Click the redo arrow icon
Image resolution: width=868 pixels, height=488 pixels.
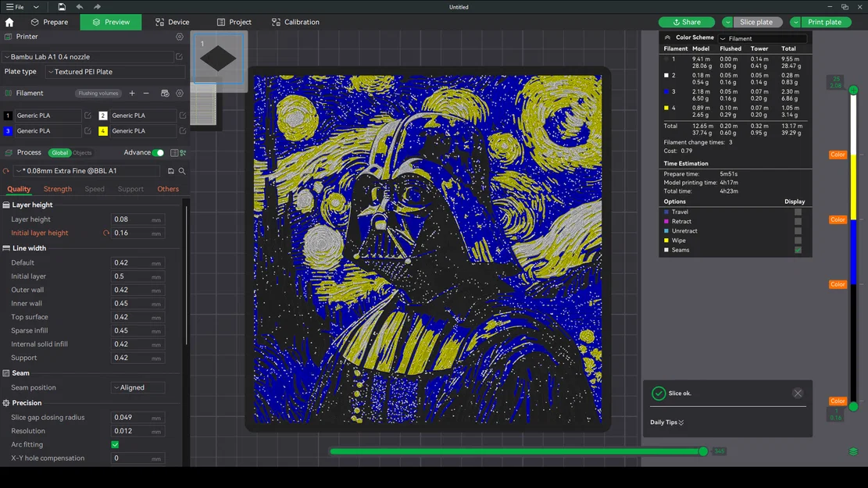coord(97,7)
